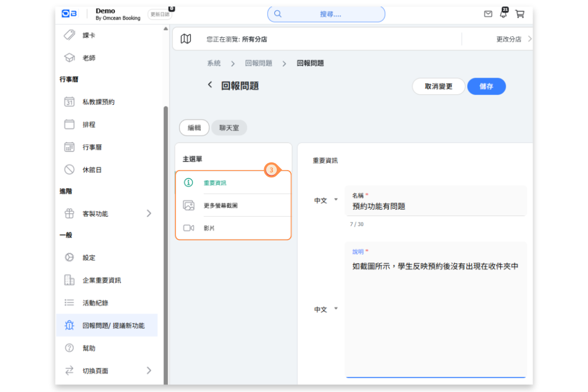Expand the 客製功能 submenu arrow
Image resolution: width=588 pixels, height=392 pixels.
click(x=149, y=214)
